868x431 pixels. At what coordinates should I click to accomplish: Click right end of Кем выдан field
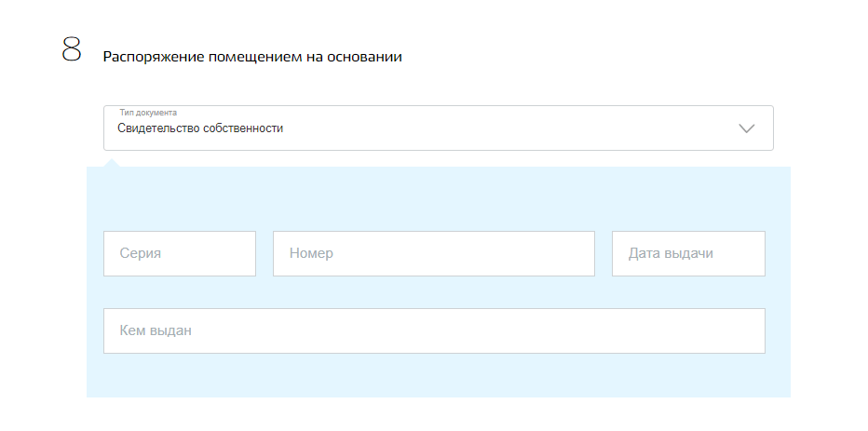(741, 330)
